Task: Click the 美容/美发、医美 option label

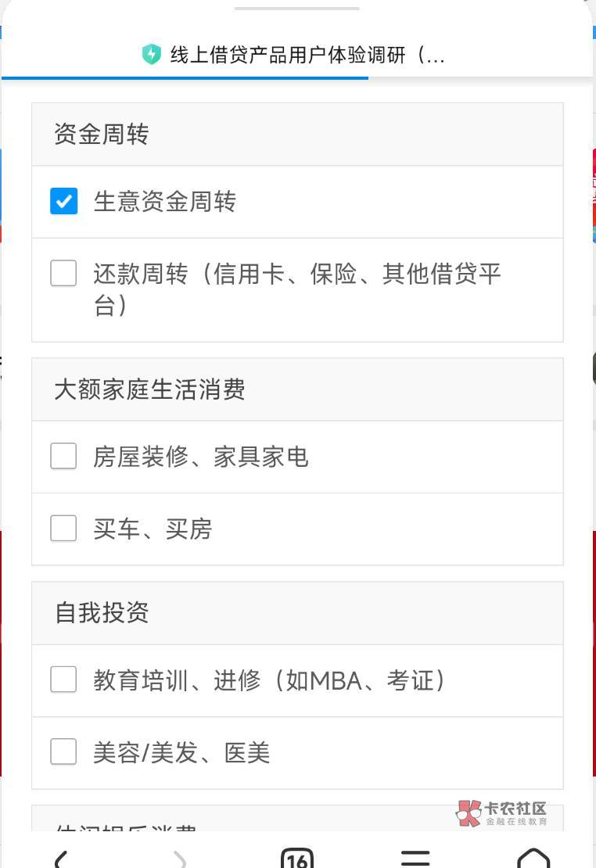Action: coord(181,753)
